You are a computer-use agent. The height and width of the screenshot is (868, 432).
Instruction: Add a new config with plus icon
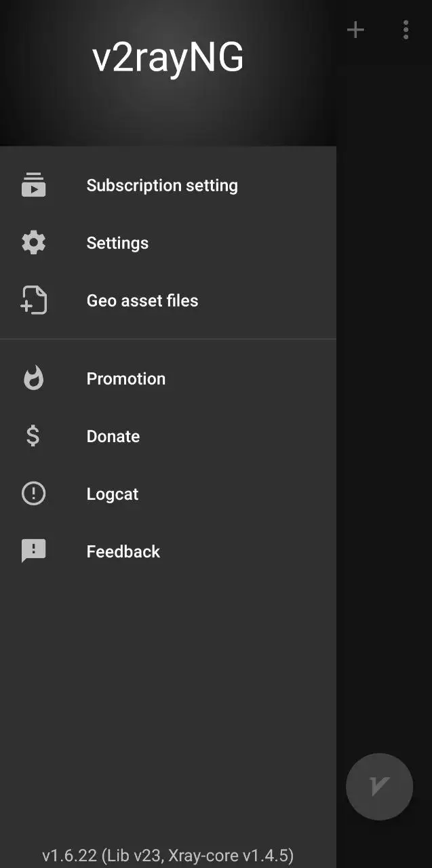[355, 30]
